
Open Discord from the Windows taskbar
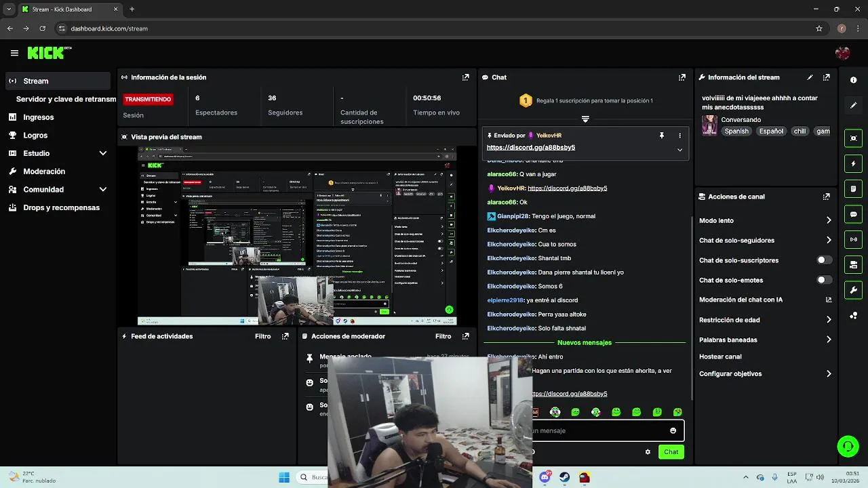[x=545, y=477]
